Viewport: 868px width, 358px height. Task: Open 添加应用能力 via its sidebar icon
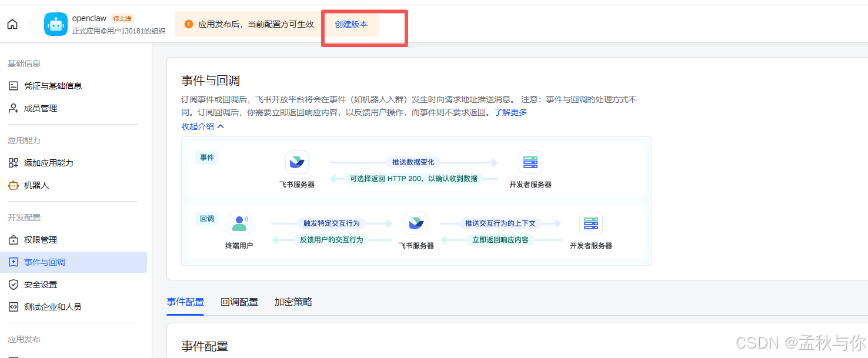[x=13, y=162]
